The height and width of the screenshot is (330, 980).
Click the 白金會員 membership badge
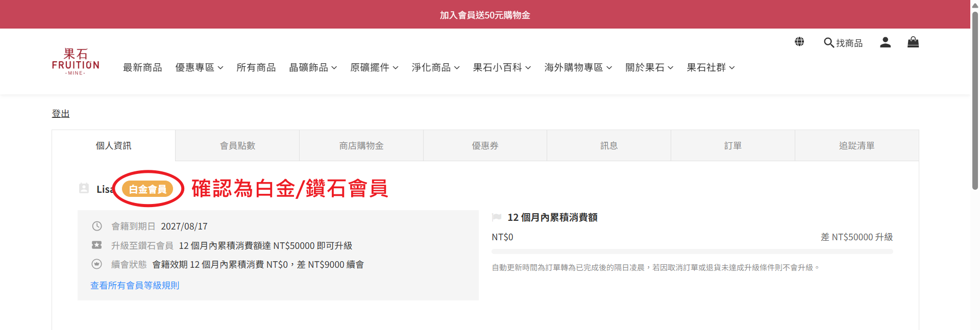coord(148,189)
